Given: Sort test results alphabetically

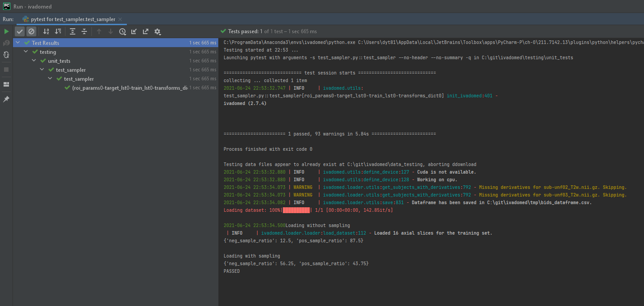Looking at the screenshot, I should (x=46, y=31).
